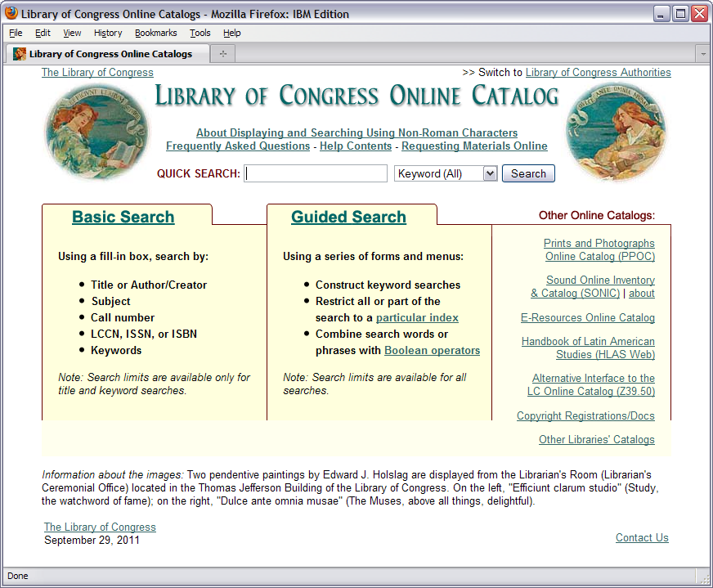Viewport: 713px width, 588px height.
Task: Open Other Libraries' Catalogs link
Action: (597, 439)
